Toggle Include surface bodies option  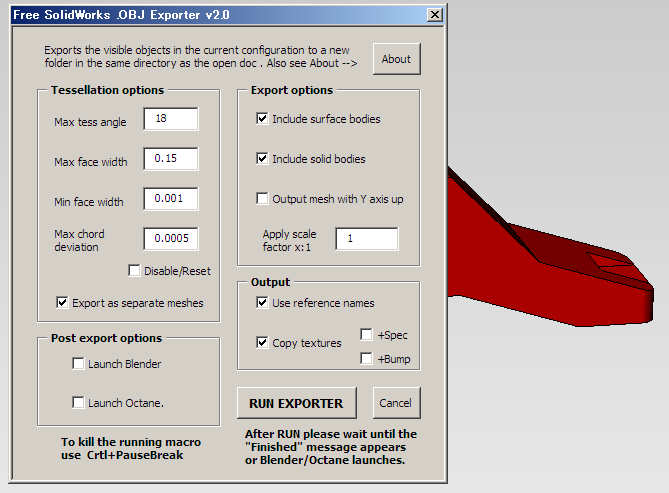tap(263, 119)
